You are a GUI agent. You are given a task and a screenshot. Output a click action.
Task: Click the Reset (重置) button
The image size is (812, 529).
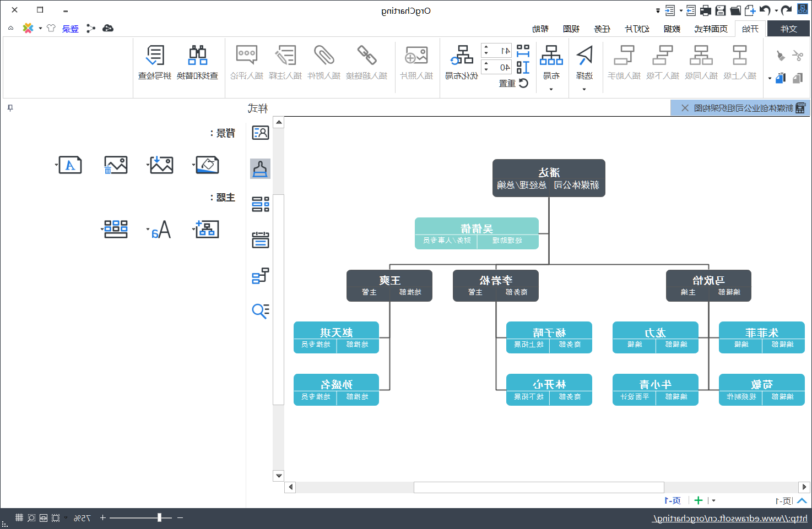click(513, 83)
